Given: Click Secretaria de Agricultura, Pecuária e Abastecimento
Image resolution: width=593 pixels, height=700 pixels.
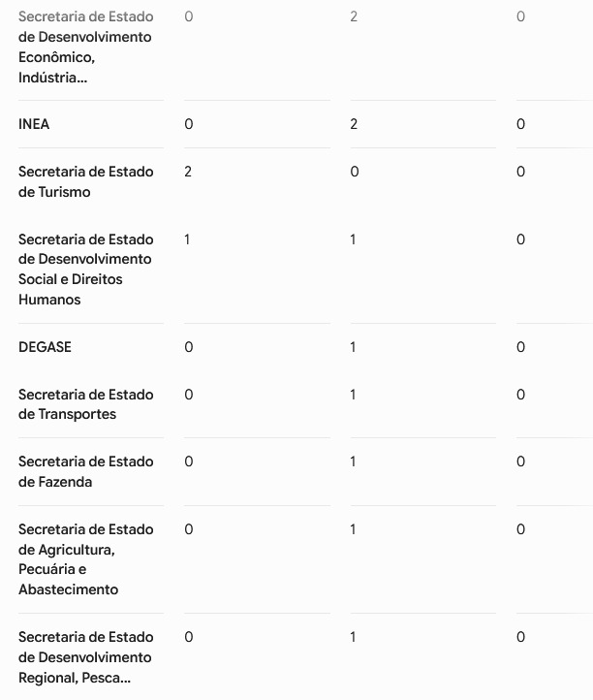Looking at the screenshot, I should [x=85, y=559].
